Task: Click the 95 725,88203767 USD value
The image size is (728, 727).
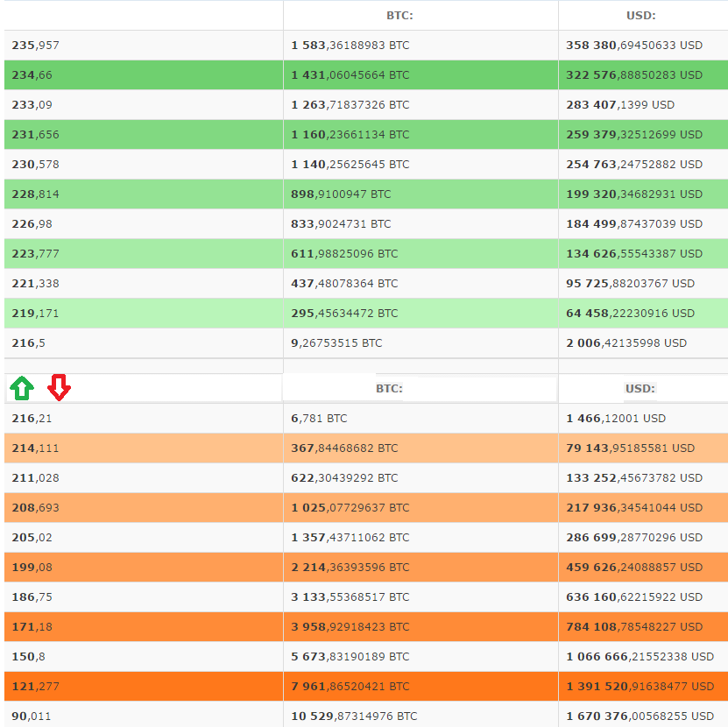Action: (630, 283)
